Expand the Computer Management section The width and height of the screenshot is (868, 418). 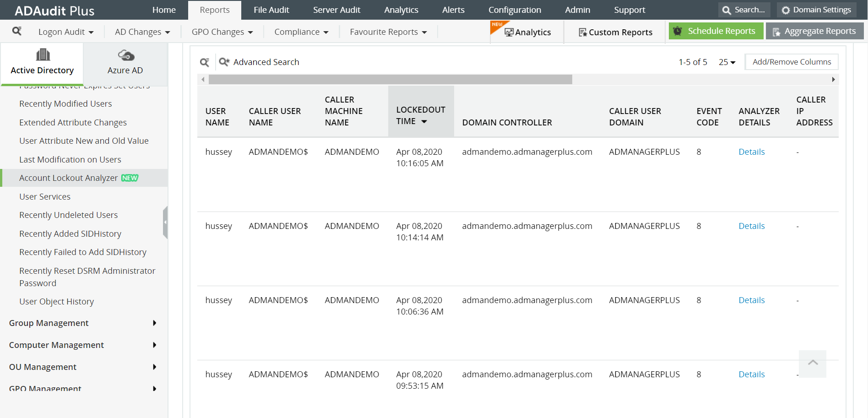click(x=56, y=345)
